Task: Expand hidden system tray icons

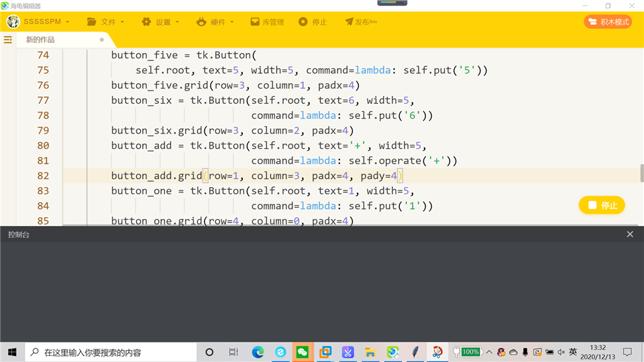Action: pyautogui.click(x=489, y=352)
